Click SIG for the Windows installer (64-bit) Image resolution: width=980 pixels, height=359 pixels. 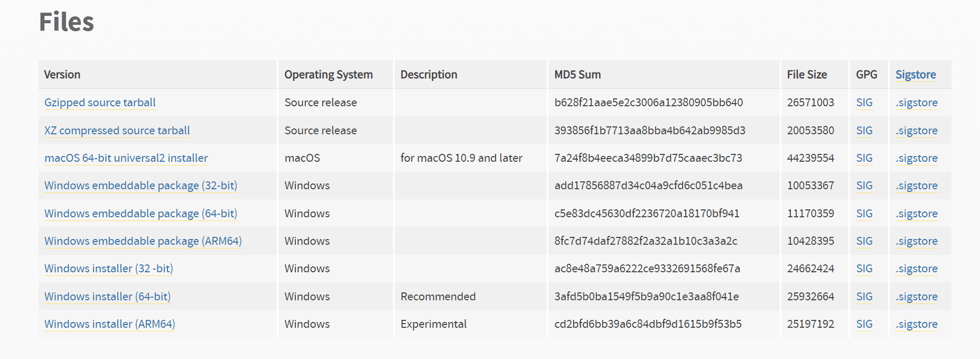(x=864, y=296)
